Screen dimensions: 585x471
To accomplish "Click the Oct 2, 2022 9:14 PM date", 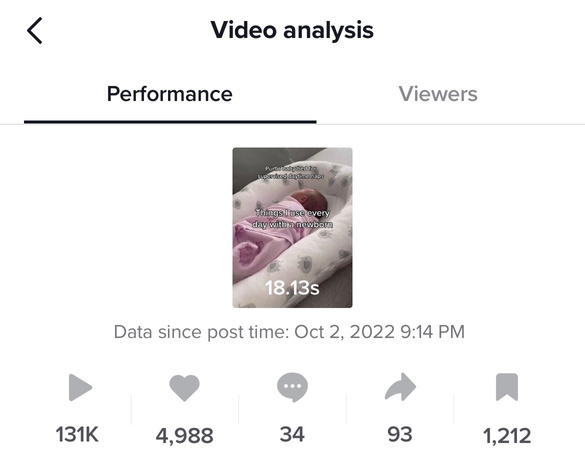I will [379, 332].
